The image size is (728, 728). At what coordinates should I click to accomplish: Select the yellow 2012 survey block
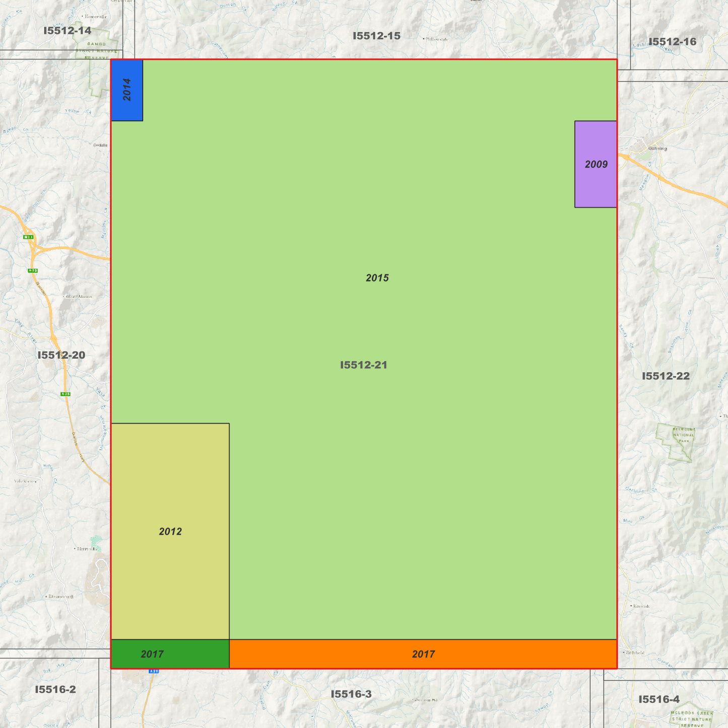pos(170,532)
